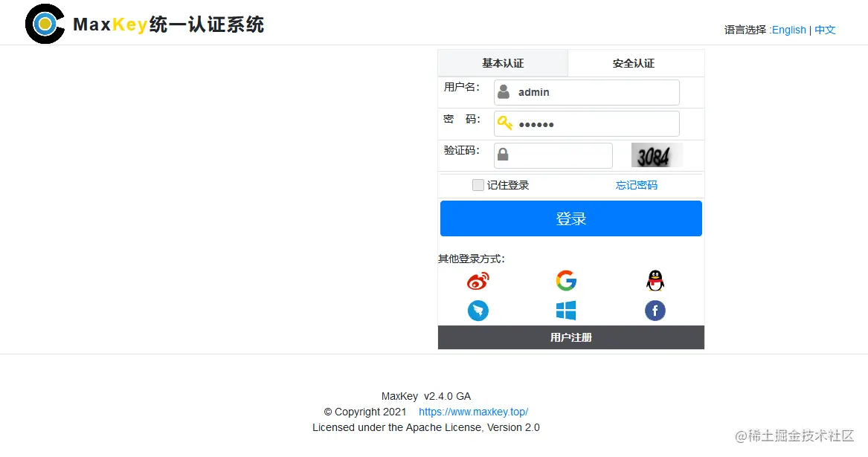Open the https://www.maxkey.top/ link
This screenshot has height=457, width=868.
473,412
